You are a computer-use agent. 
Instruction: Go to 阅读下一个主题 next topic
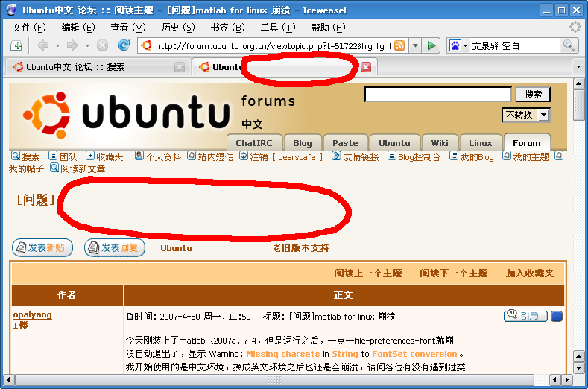[x=453, y=273]
